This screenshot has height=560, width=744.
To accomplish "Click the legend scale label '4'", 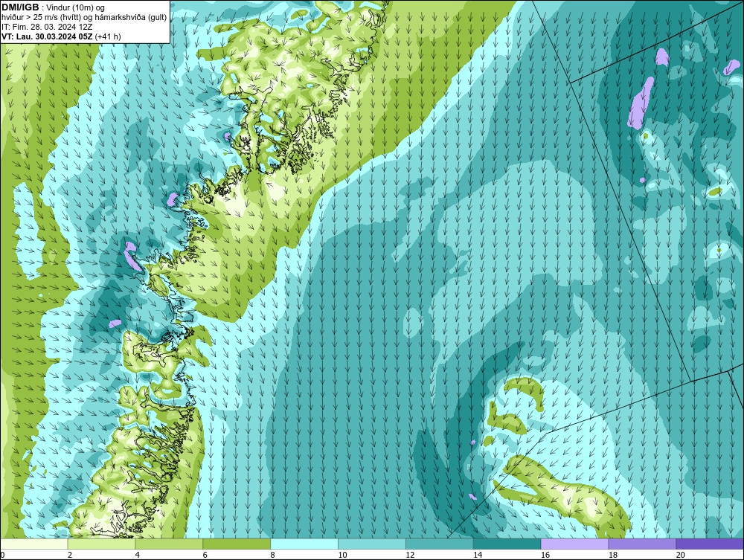I will pos(138,555).
